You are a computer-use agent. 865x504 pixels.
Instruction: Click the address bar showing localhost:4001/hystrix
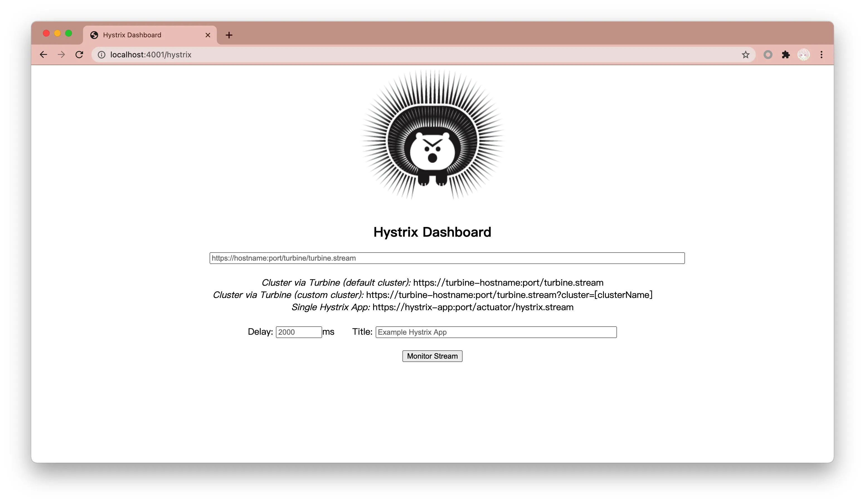click(x=424, y=55)
